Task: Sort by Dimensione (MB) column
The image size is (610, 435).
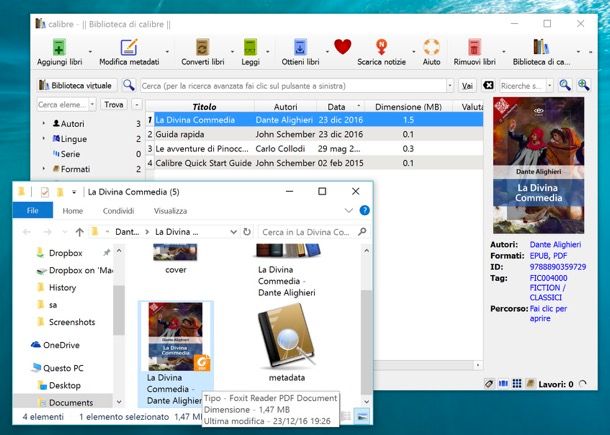Action: pos(408,107)
